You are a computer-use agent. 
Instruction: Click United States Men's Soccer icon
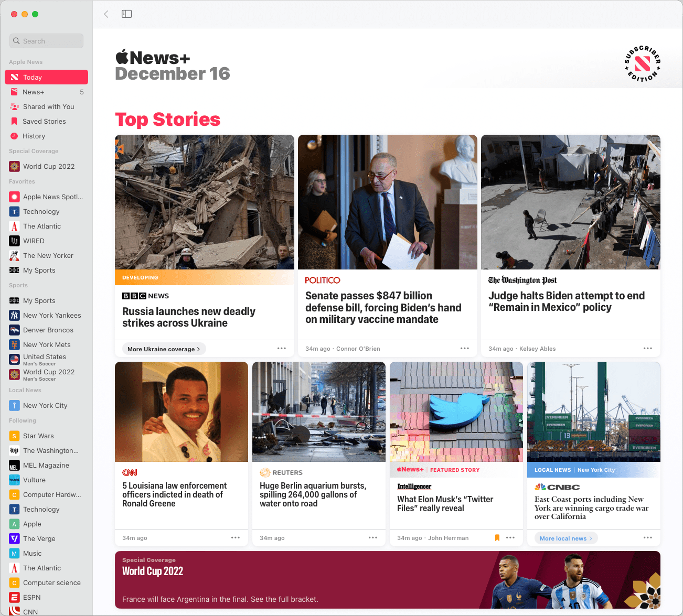tap(14, 360)
